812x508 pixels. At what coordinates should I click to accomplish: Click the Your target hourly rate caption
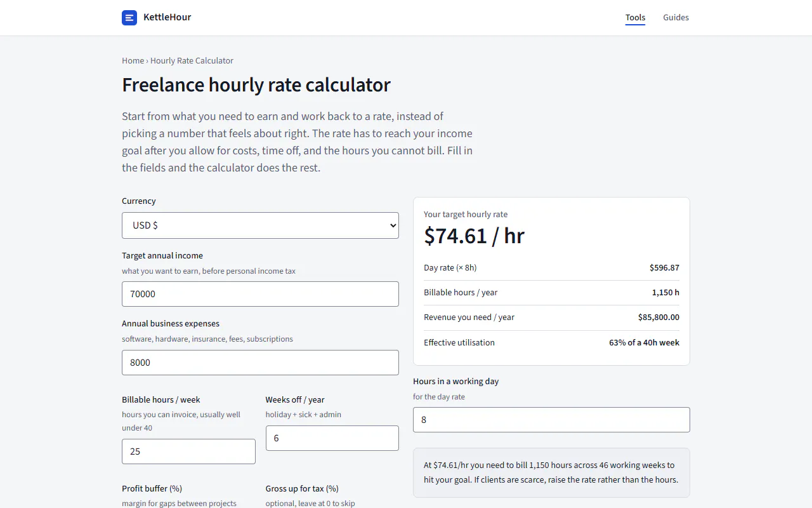tap(466, 215)
